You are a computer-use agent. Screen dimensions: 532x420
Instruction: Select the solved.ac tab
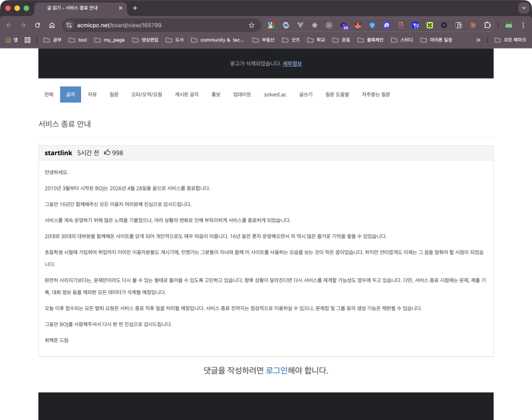point(275,95)
